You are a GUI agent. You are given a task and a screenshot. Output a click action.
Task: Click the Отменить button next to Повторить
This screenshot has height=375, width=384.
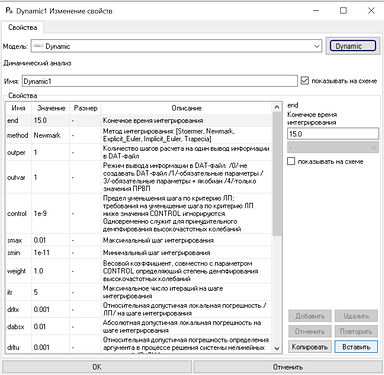(310, 331)
